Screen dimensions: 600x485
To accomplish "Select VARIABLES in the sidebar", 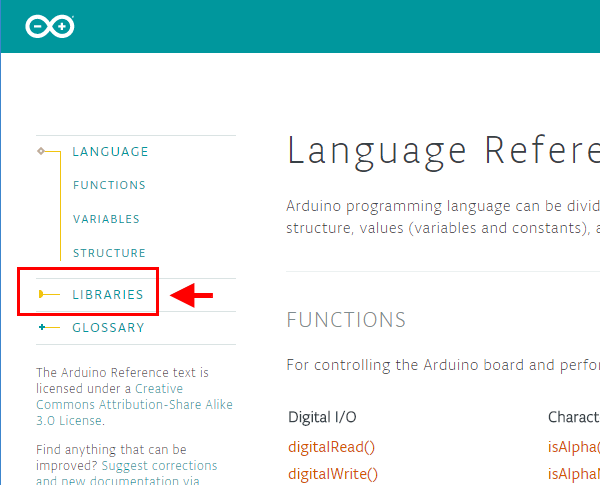I will [106, 219].
